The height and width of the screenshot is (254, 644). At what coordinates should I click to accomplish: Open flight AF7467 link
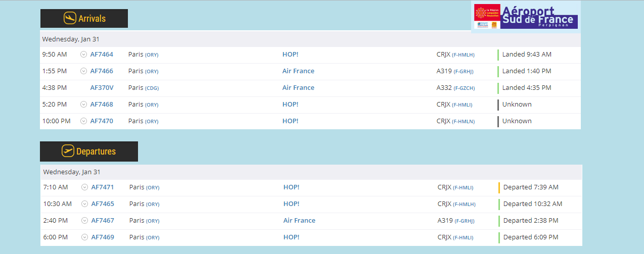click(x=103, y=221)
